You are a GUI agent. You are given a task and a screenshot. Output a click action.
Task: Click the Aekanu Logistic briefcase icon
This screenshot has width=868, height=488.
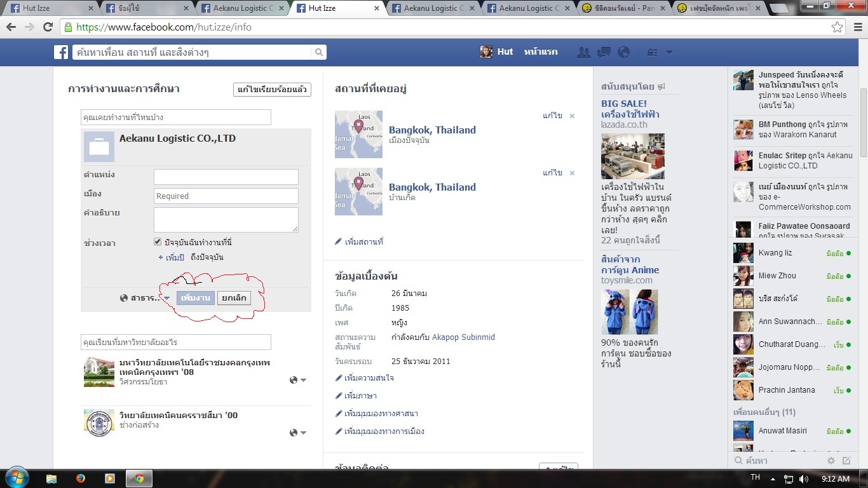click(x=99, y=147)
